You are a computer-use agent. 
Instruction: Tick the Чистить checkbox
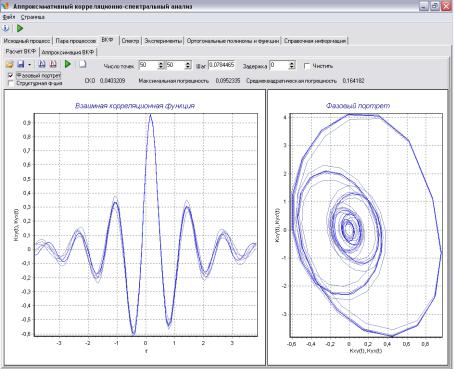coord(307,66)
